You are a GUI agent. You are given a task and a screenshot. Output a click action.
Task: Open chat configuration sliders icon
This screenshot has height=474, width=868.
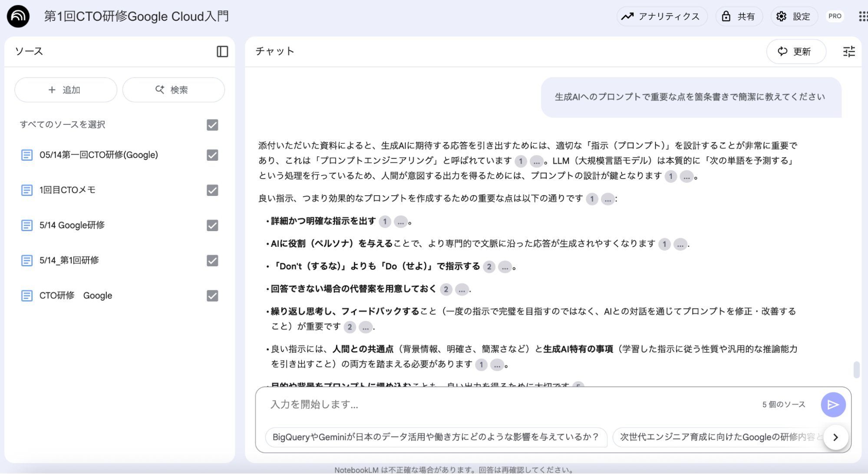click(x=849, y=51)
